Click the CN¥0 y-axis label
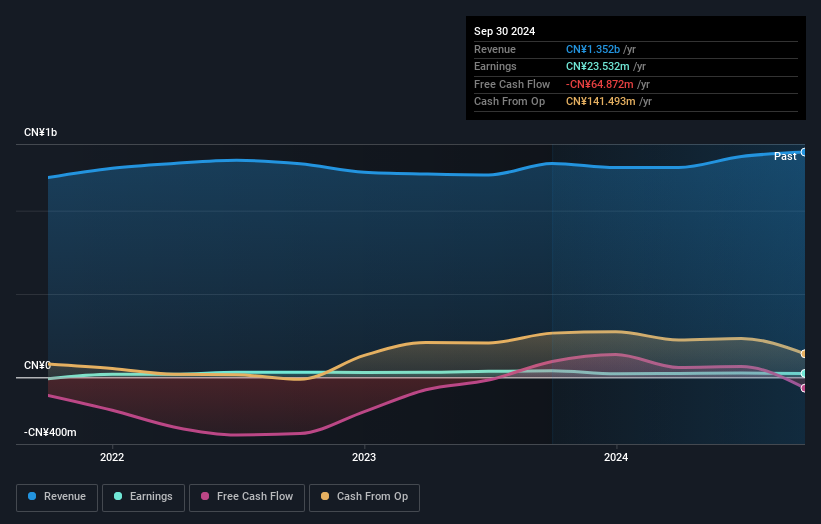The width and height of the screenshot is (821, 524). 37,365
